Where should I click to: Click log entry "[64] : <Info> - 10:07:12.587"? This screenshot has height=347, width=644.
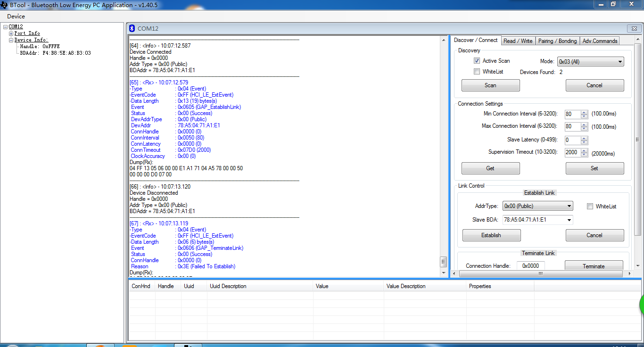[x=160, y=46]
